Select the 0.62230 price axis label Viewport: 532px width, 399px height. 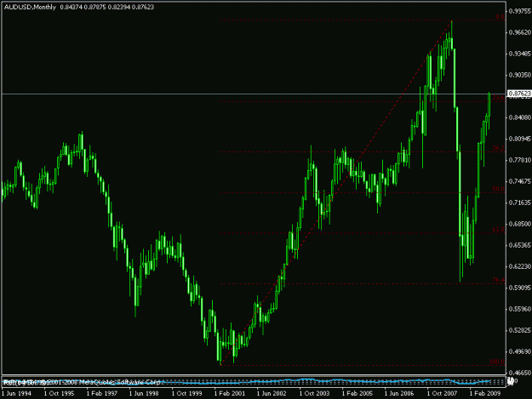click(x=520, y=266)
